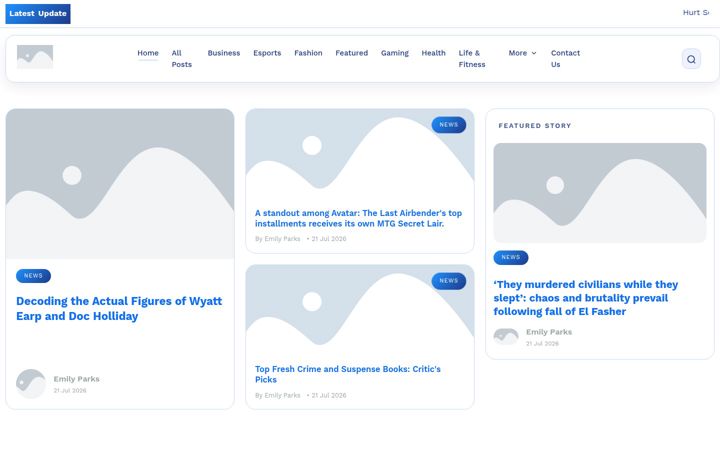Open All Posts in navigation

pyautogui.click(x=182, y=59)
